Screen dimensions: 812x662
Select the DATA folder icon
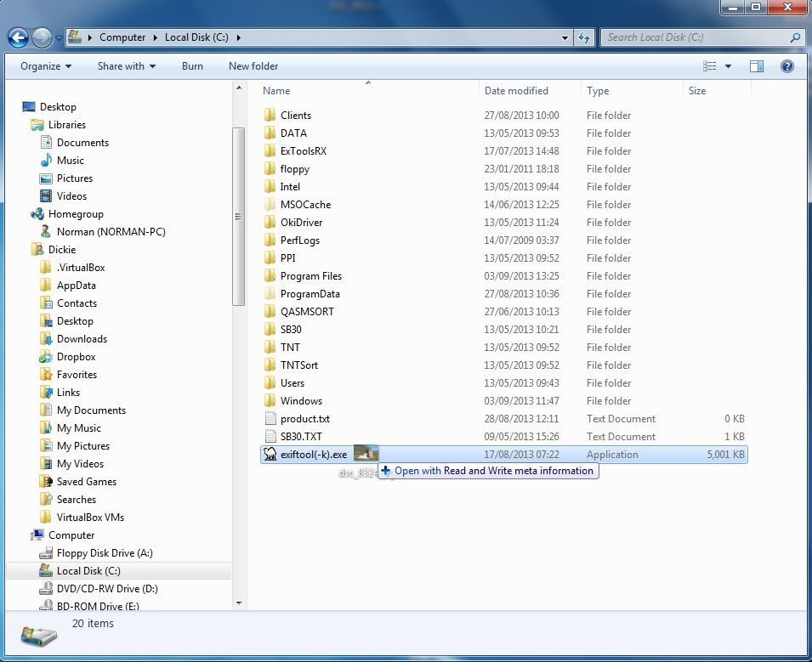[x=270, y=133]
